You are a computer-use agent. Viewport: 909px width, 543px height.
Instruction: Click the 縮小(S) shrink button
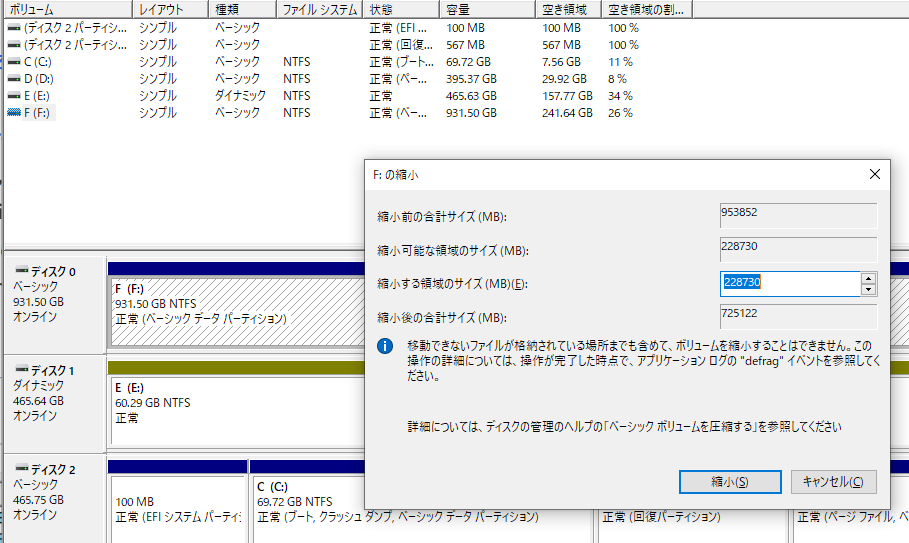pyautogui.click(x=730, y=482)
